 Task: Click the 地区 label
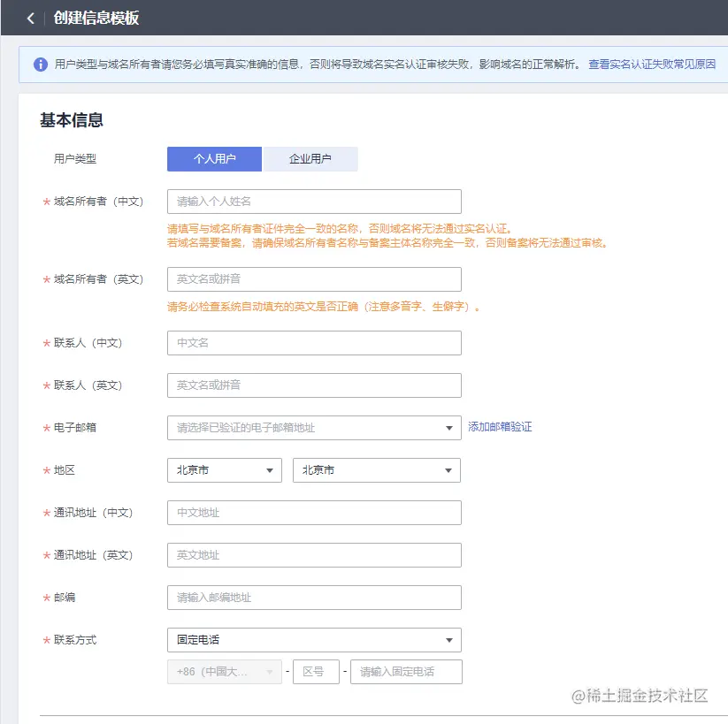pos(65,470)
